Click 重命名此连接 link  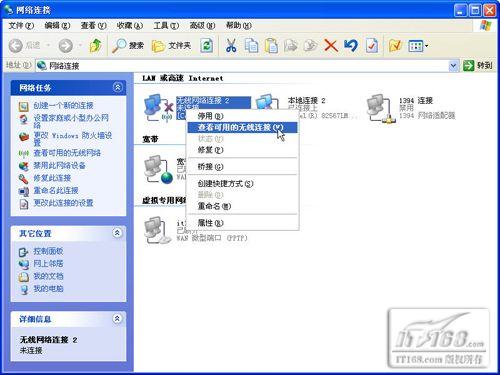(x=56, y=191)
